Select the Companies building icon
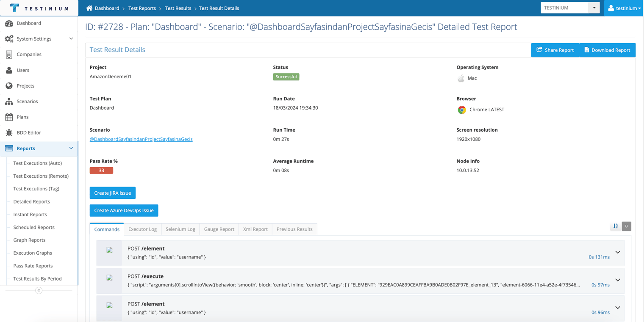 click(9, 55)
